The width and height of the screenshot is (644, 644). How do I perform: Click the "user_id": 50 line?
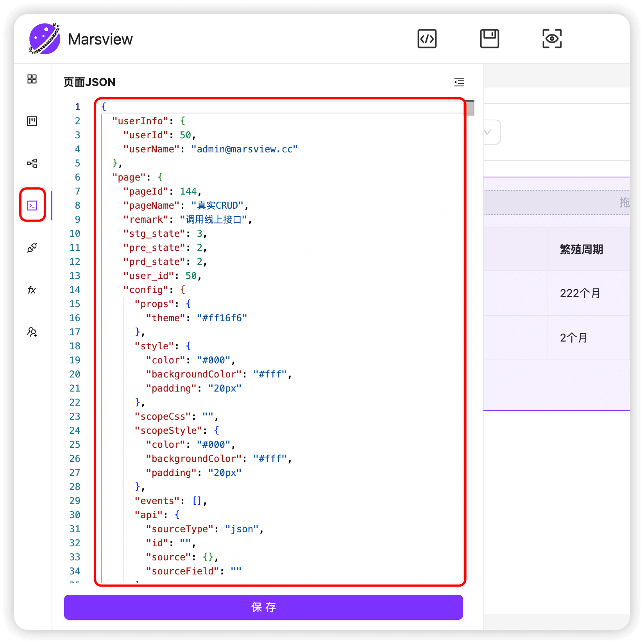[163, 276]
